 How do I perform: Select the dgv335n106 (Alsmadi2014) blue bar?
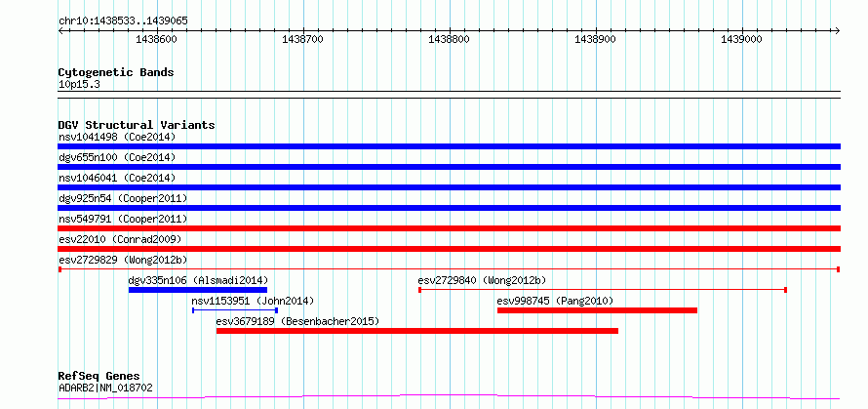point(198,290)
